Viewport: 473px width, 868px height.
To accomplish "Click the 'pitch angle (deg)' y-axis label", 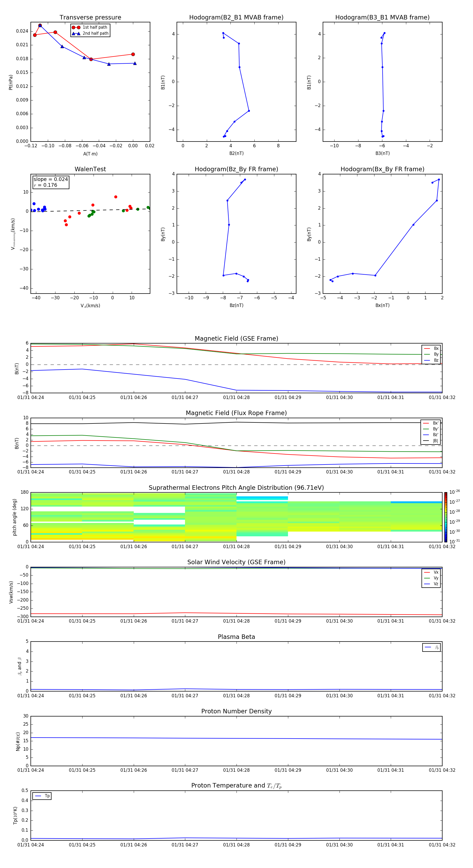I will click(x=14, y=517).
